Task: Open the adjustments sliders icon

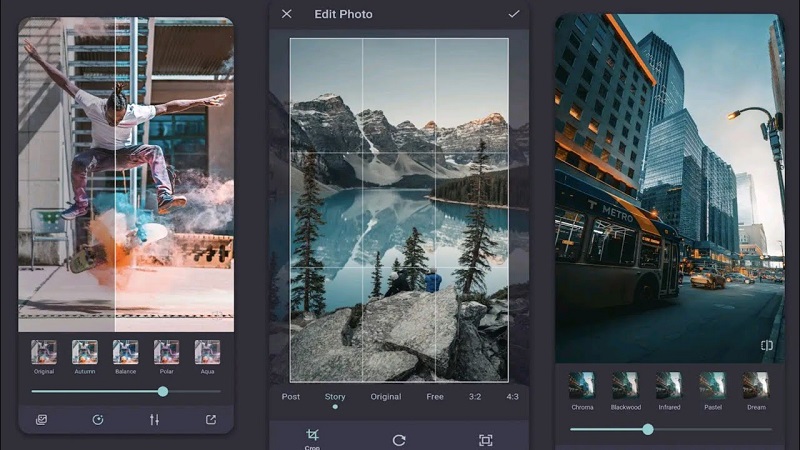Action: pyautogui.click(x=155, y=420)
